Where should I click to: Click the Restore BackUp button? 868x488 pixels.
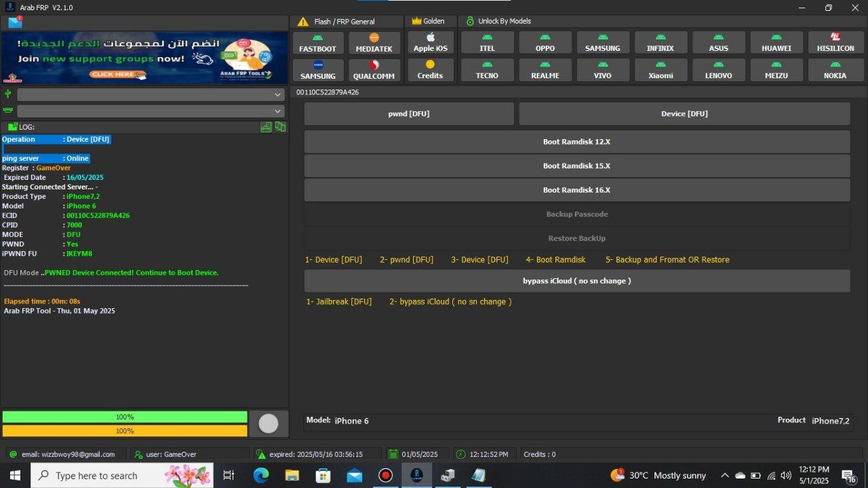[577, 238]
